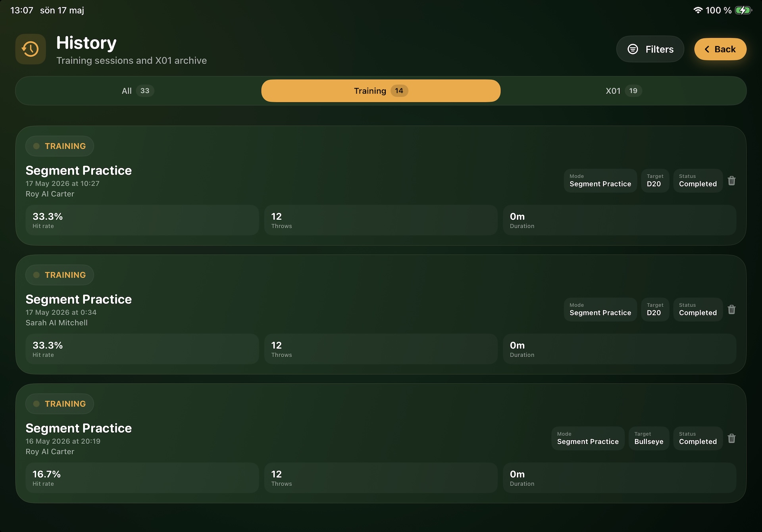
Task: Switch to the All tab
Action: 138,91
